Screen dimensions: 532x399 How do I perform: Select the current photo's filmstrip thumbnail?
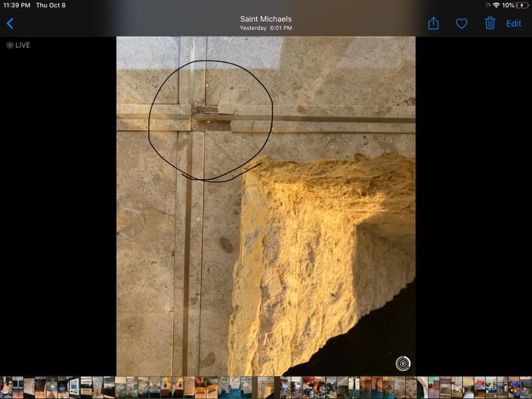click(x=265, y=387)
